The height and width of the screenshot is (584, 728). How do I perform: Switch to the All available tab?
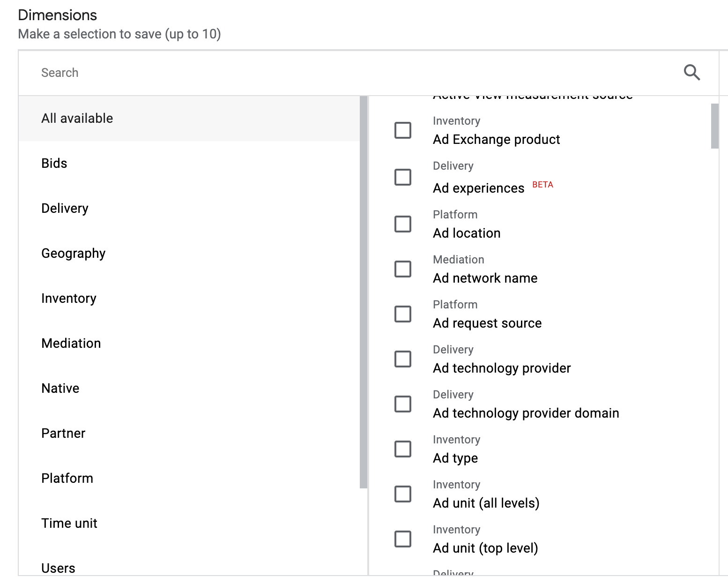click(x=77, y=118)
